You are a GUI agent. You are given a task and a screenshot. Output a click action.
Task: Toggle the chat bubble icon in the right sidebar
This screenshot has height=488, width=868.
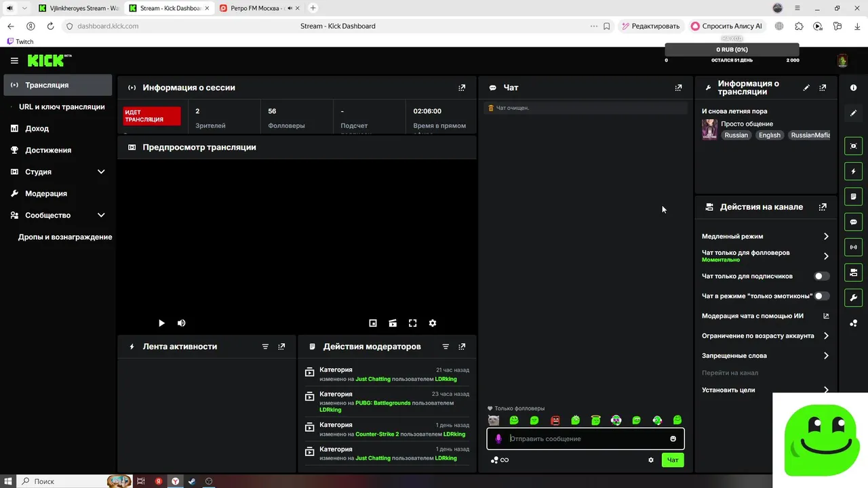(x=853, y=222)
